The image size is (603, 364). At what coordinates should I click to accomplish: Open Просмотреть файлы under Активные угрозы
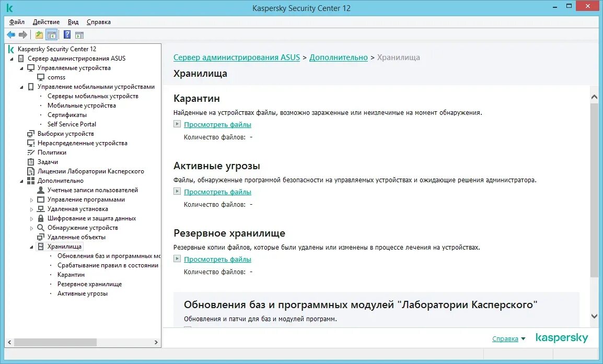[217, 192]
